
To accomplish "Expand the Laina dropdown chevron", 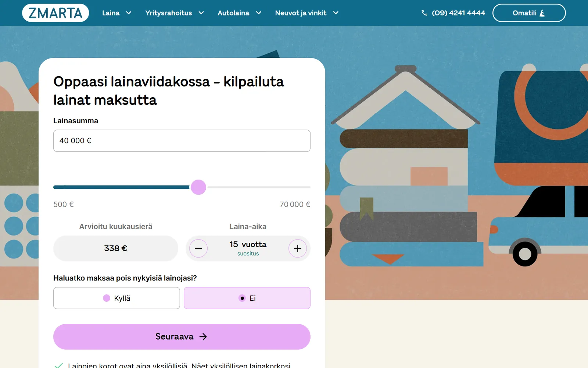I will 129,13.
